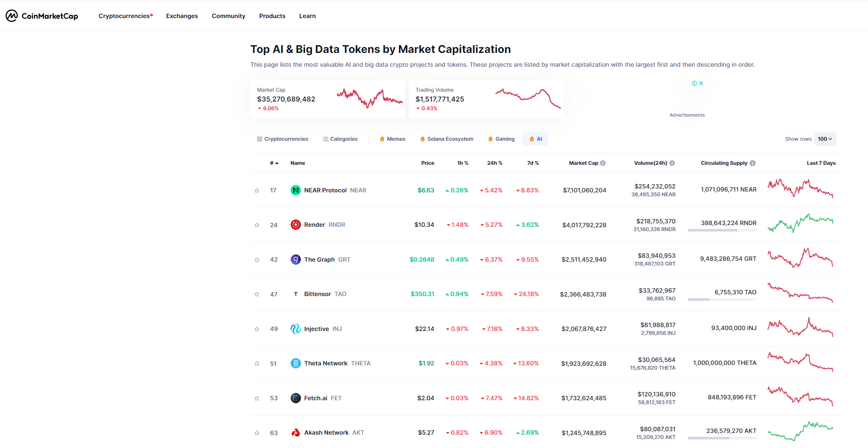868x448 pixels.
Task: Click the Render coin logo
Action: click(296, 225)
